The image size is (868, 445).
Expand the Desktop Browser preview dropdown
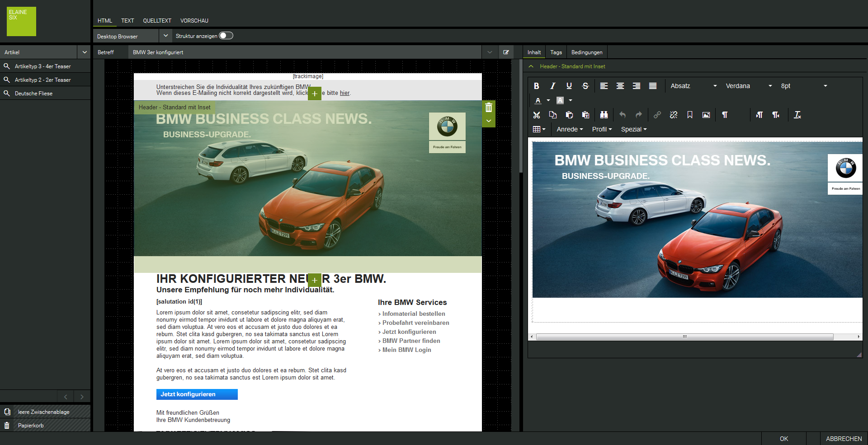point(165,36)
